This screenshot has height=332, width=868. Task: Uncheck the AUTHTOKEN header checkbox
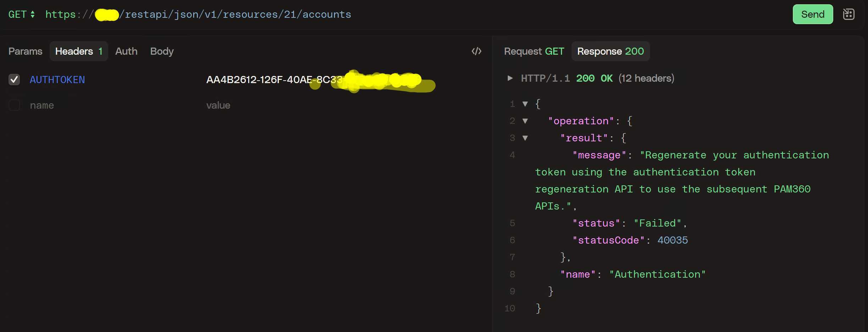coord(14,80)
